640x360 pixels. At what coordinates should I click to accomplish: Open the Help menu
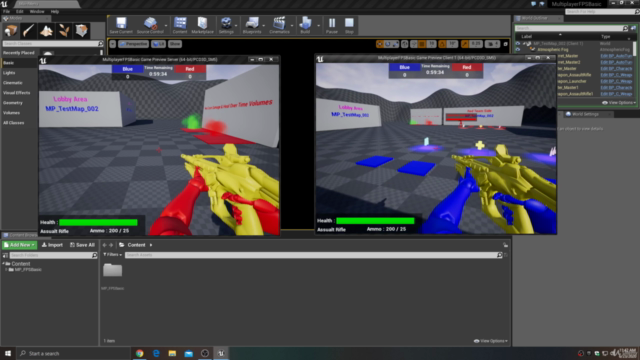click(x=55, y=11)
